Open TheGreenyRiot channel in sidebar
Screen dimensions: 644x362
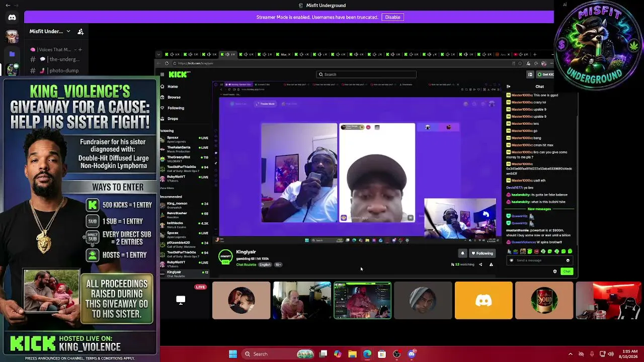click(x=185, y=158)
